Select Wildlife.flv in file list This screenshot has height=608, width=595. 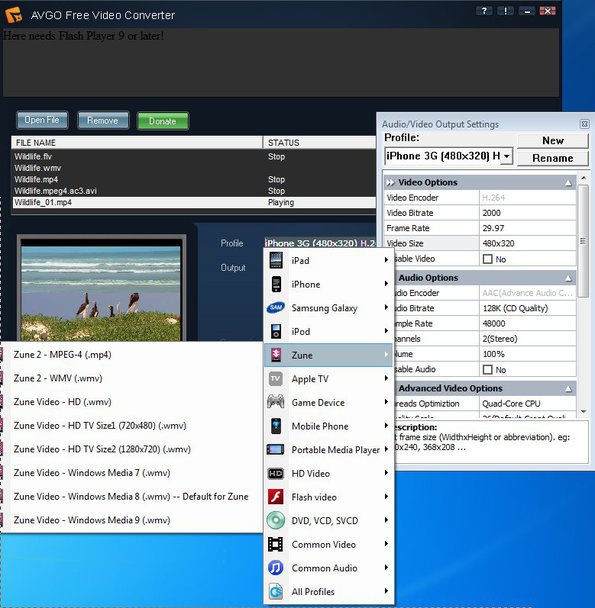coord(193,157)
